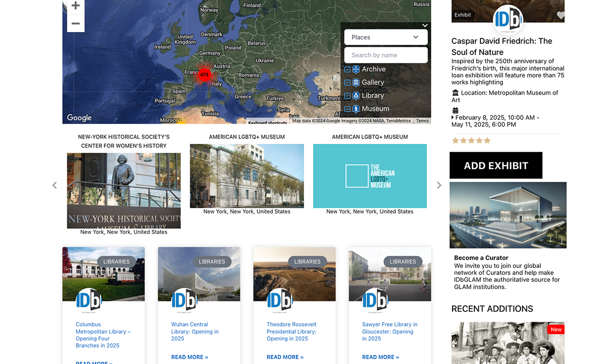Click LIBRARIES tag on Sawyer Free card

coord(403,261)
